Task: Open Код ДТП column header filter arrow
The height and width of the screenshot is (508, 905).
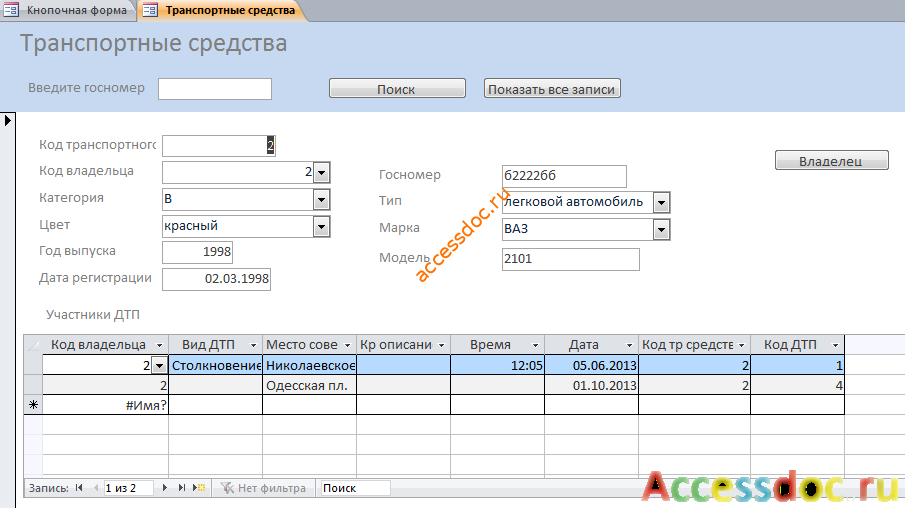Action: coord(835,345)
